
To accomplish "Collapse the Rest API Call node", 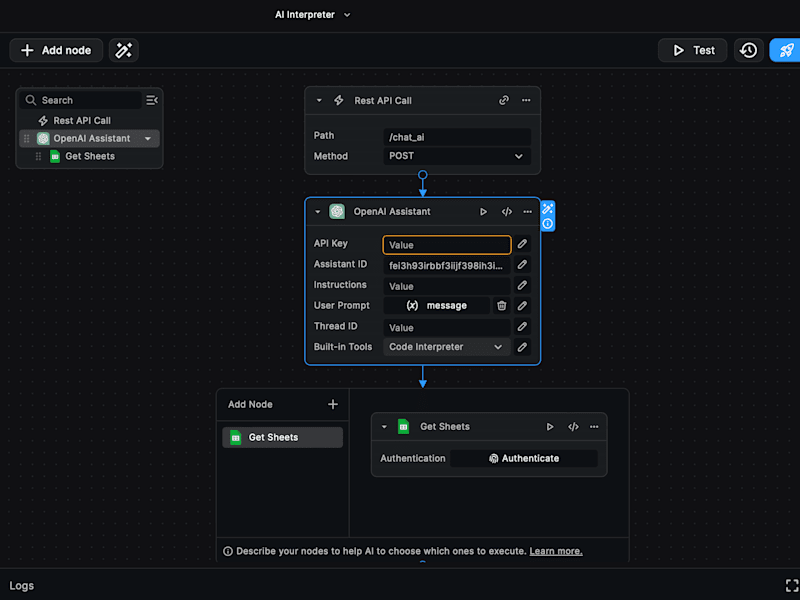I will pyautogui.click(x=319, y=101).
